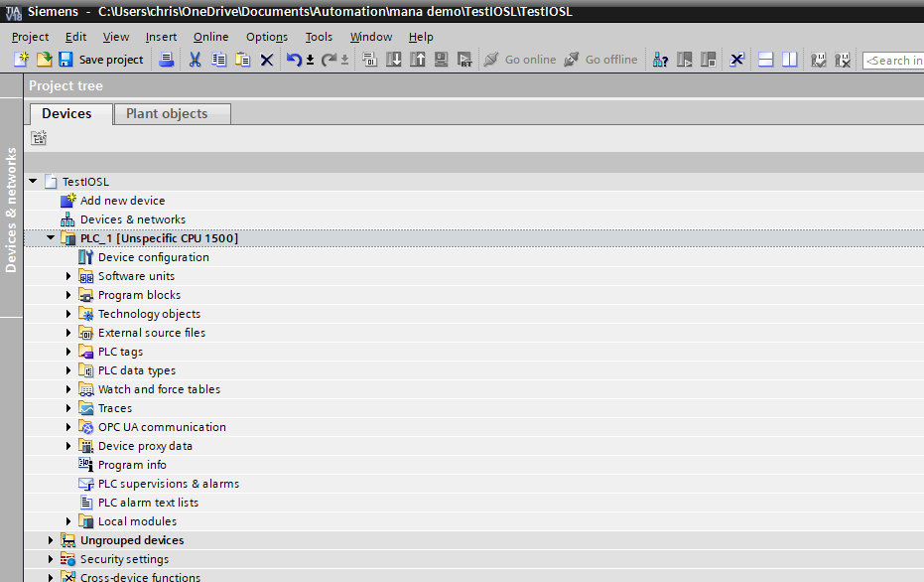The height and width of the screenshot is (582, 924).
Task: Open the Edit menu
Action: [x=75, y=37]
